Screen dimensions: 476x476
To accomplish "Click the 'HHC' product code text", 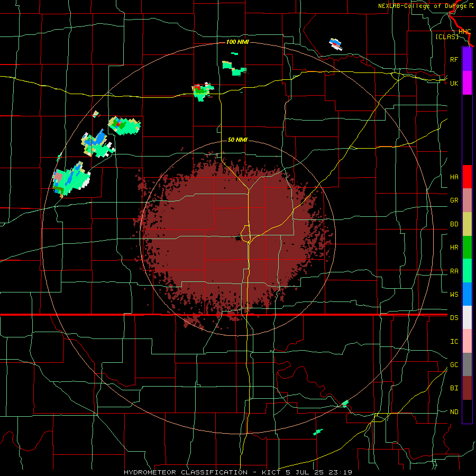I will pyautogui.click(x=464, y=32).
